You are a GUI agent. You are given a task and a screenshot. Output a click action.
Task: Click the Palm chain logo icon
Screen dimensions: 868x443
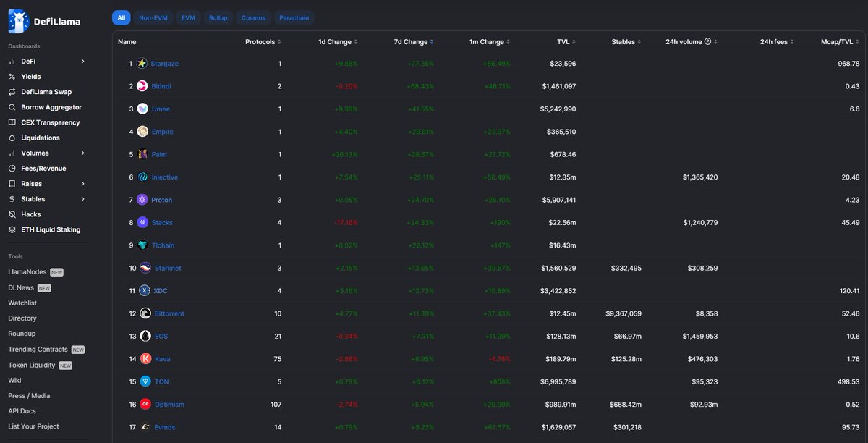coord(142,154)
